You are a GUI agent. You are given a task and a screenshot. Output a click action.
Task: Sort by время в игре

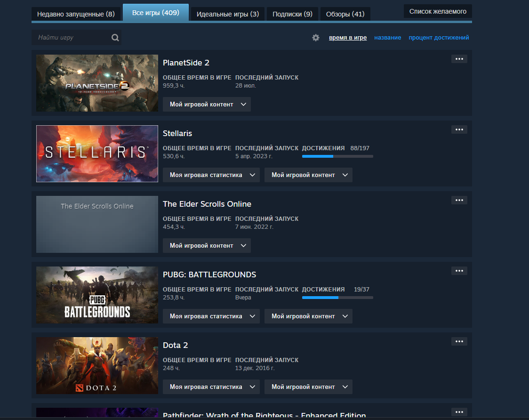pos(348,38)
